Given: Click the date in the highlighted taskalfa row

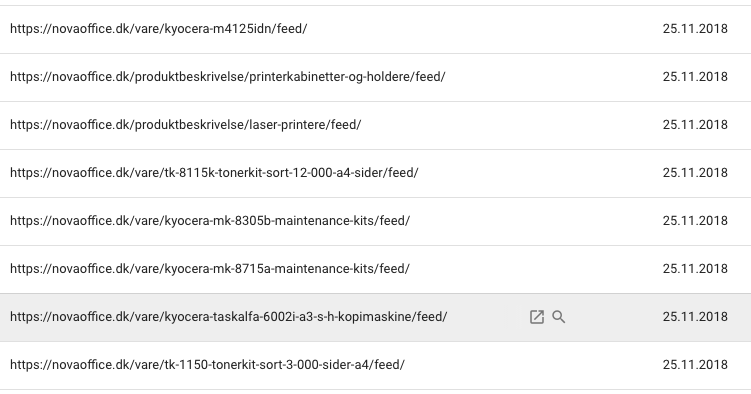Looking at the screenshot, I should pyautogui.click(x=695, y=317).
